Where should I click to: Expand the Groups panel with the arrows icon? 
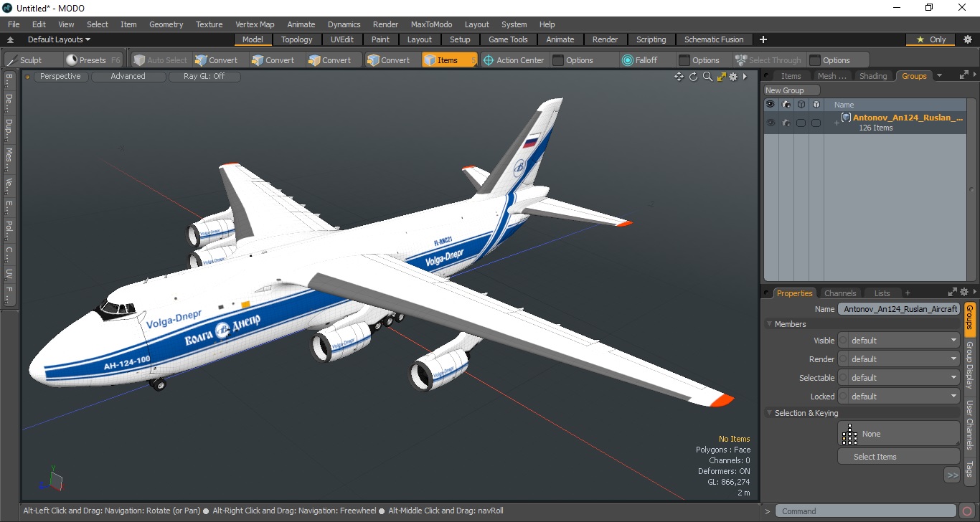pyautogui.click(x=963, y=75)
